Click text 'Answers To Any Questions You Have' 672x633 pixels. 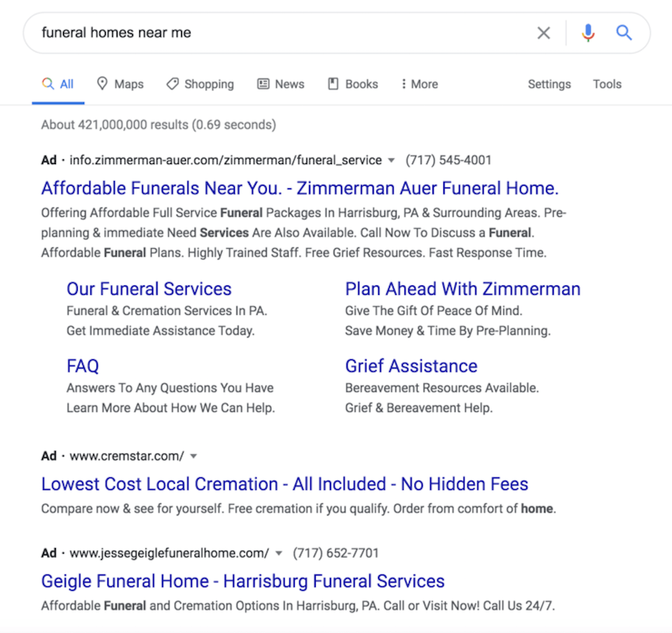(x=170, y=388)
